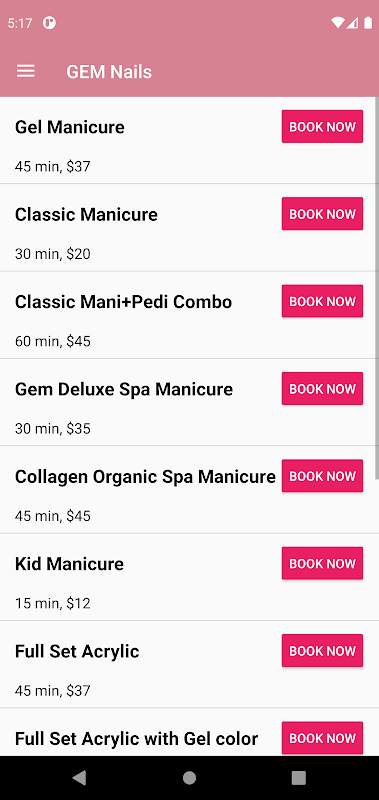Book Full Set Acrylic with Gel color
Image resolution: width=379 pixels, height=800 pixels.
322,738
